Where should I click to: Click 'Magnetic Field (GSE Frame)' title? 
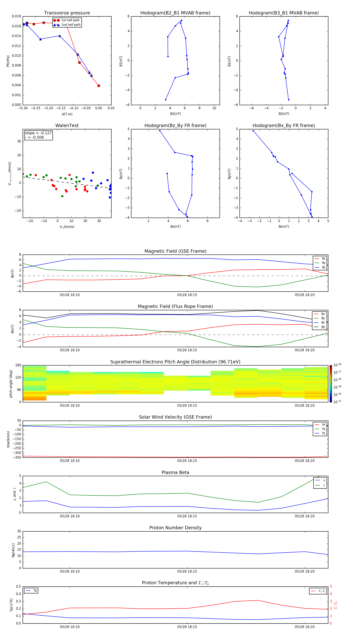pyautogui.click(x=175, y=251)
